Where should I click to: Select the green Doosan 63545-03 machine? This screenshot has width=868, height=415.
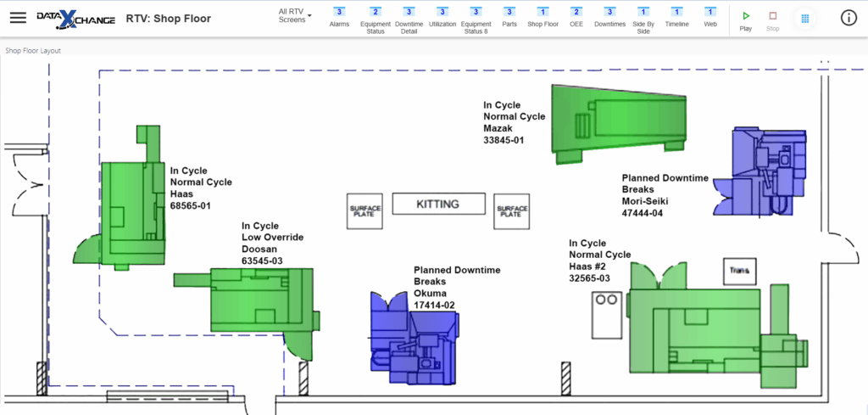[254, 302]
